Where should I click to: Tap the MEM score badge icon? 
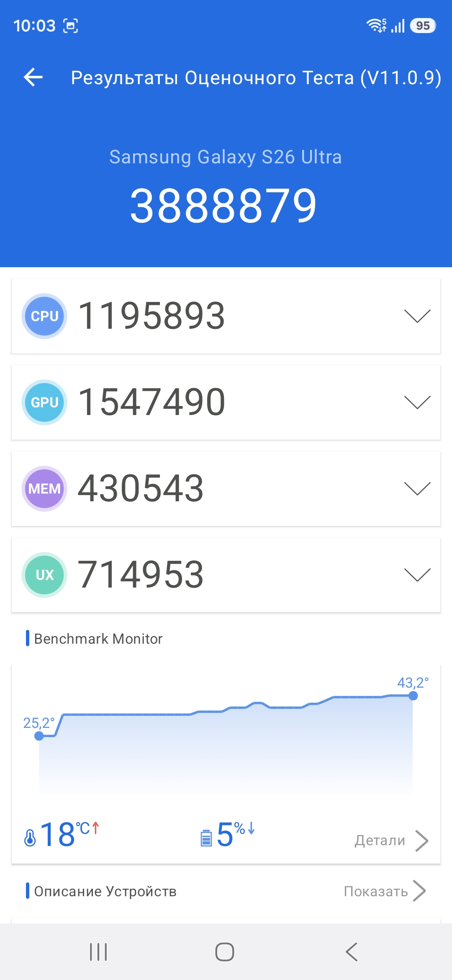(x=44, y=489)
